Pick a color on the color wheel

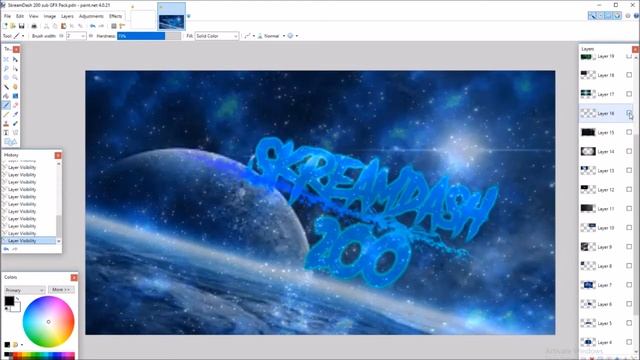tap(49, 322)
